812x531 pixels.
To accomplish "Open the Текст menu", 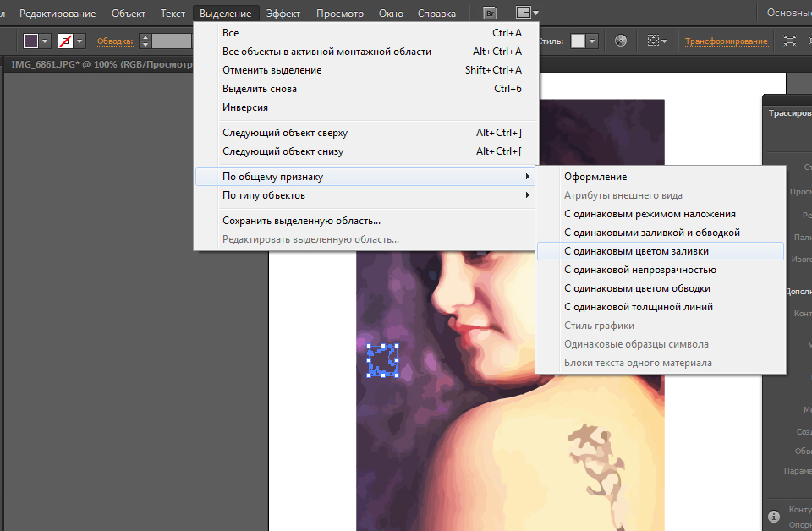I will click(173, 14).
